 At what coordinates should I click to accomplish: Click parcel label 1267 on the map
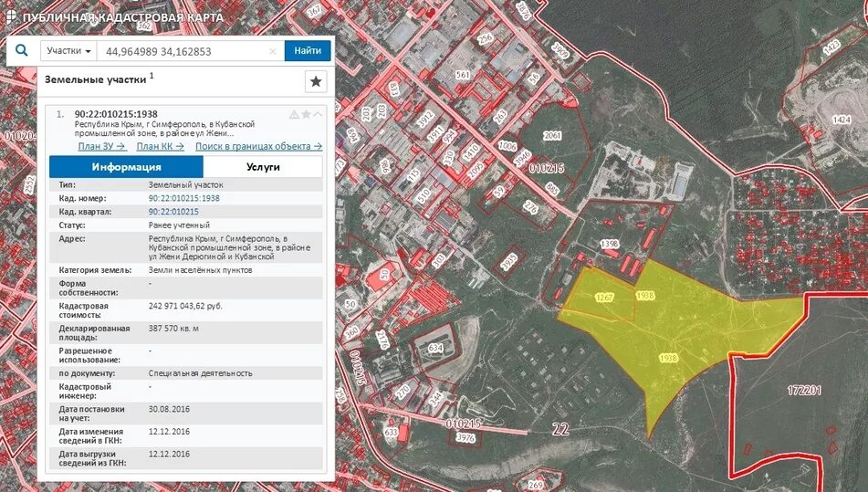click(604, 298)
